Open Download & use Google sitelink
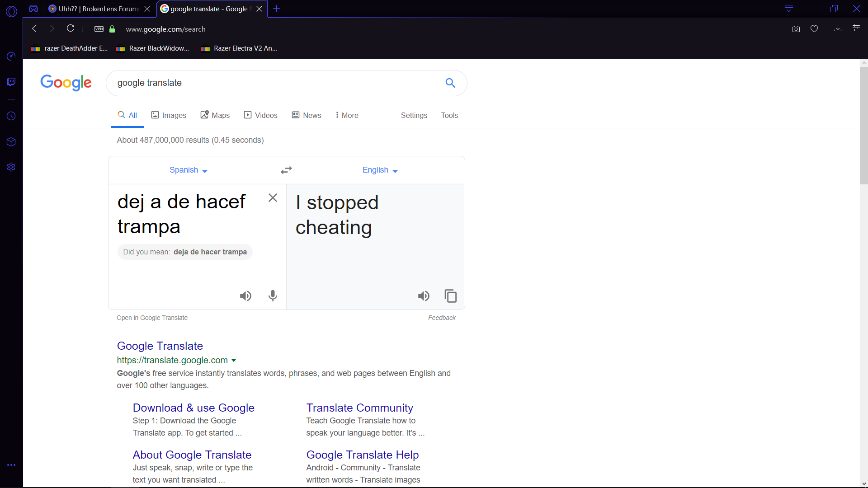Viewport: 868px width, 488px height. coord(193,408)
